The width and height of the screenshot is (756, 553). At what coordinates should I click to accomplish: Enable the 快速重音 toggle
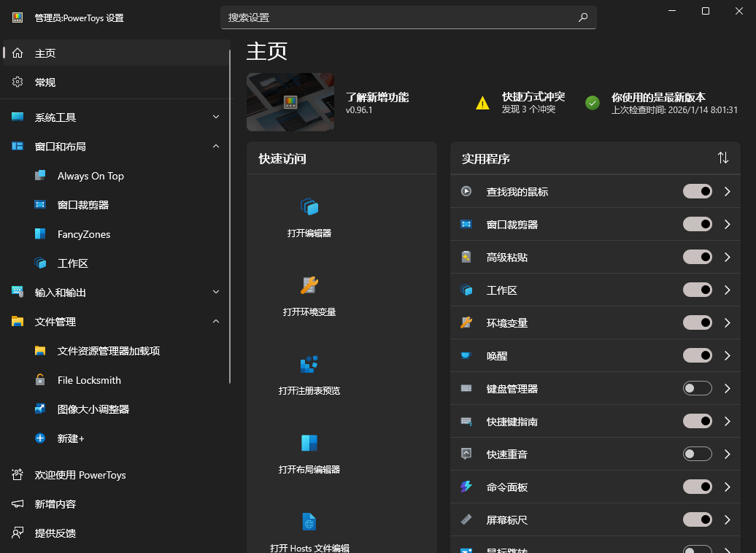[697, 454]
